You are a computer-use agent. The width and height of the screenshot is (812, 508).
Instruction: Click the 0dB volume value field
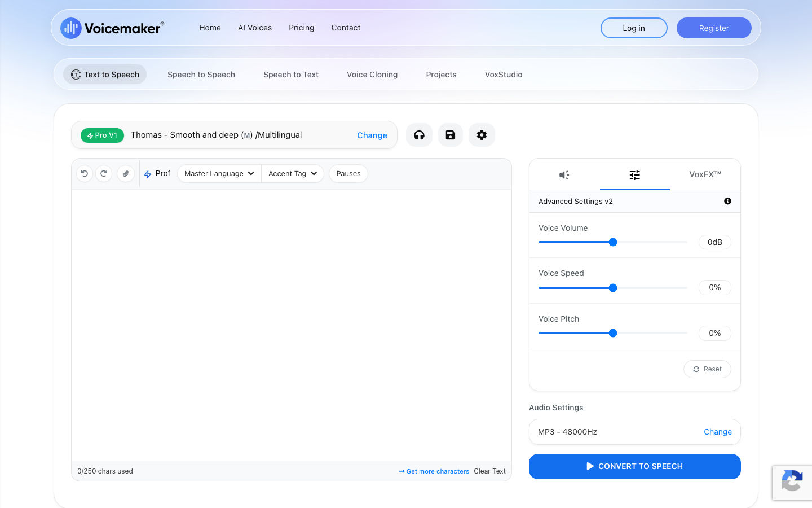tap(715, 242)
